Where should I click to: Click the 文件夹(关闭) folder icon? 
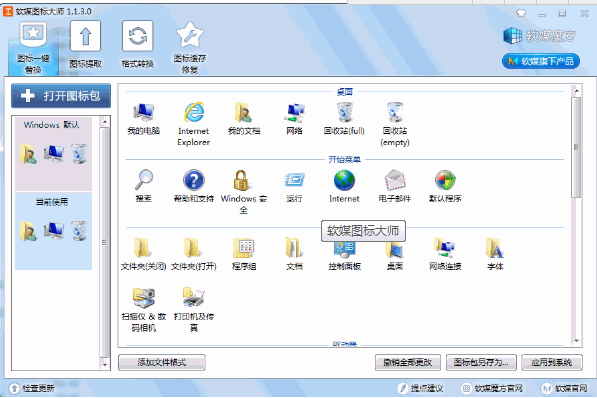point(144,254)
